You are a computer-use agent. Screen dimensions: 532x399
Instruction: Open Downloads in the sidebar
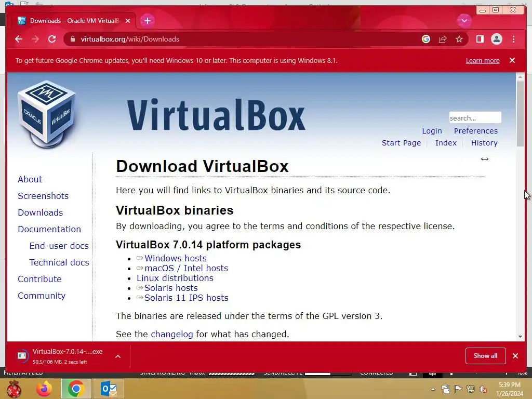[41, 212]
